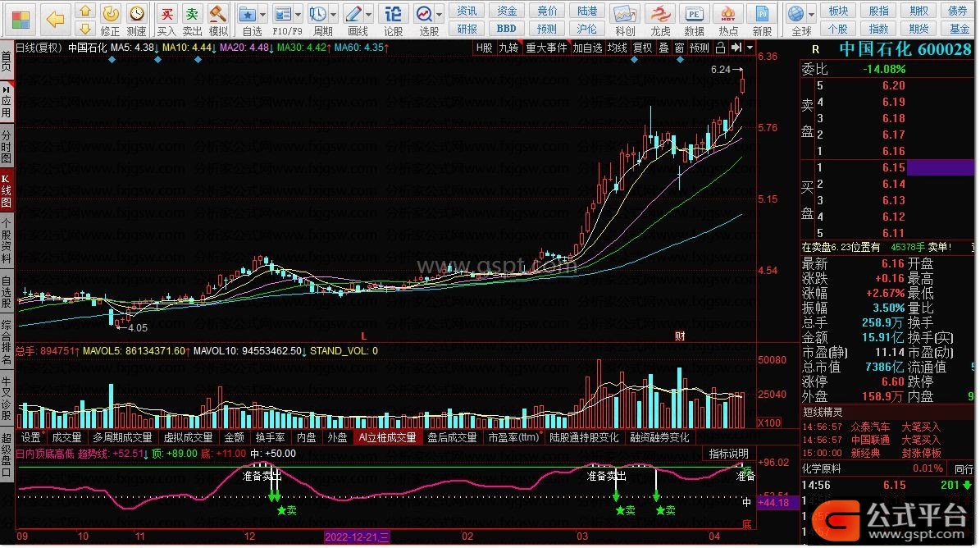Open the chart toolbar dropdown arrow
Image resolution: width=980 pixels, height=548 pixels.
pyautogui.click(x=750, y=48)
